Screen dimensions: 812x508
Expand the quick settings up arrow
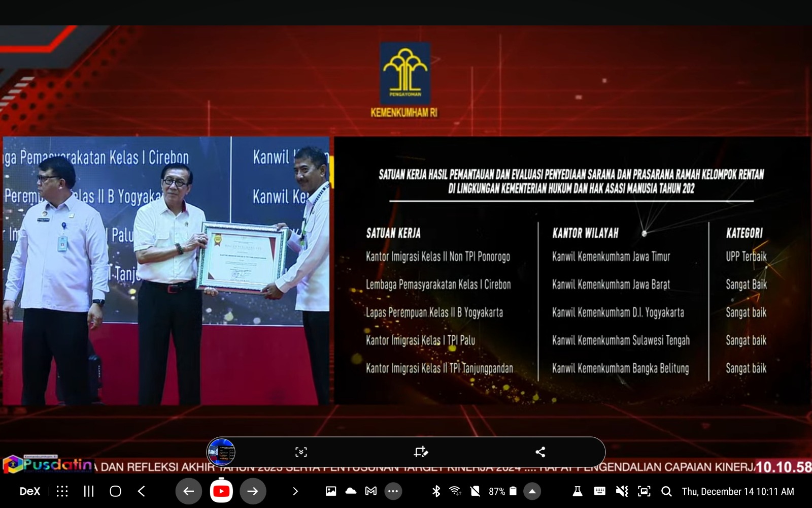click(x=532, y=491)
